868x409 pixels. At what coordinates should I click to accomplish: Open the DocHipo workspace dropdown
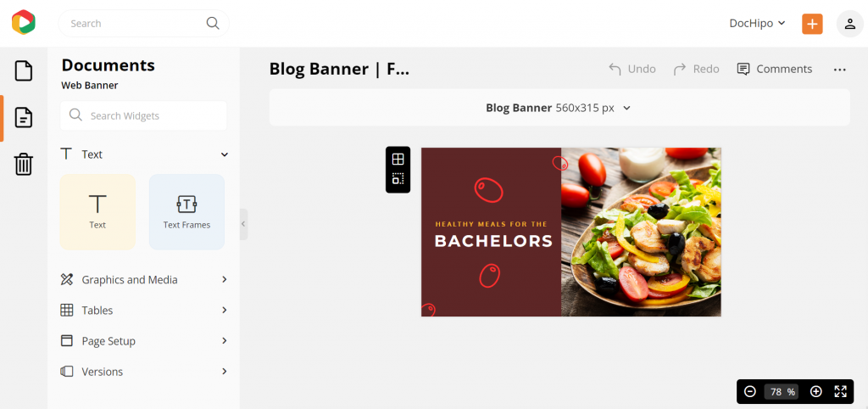[757, 23]
